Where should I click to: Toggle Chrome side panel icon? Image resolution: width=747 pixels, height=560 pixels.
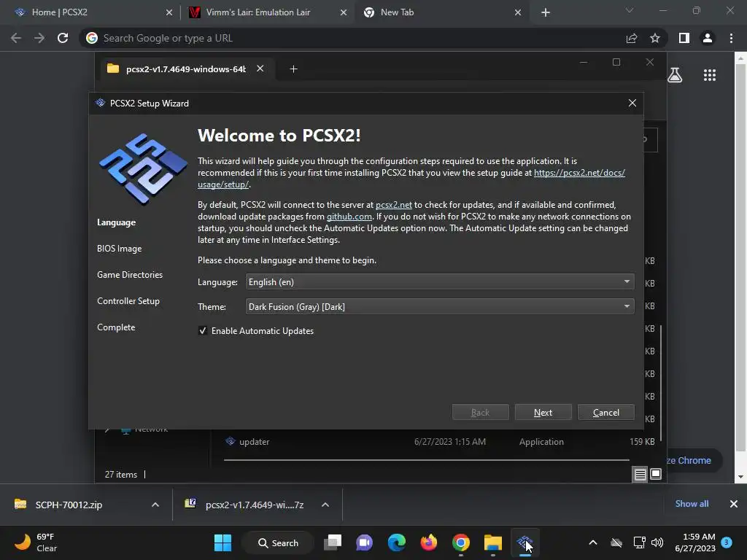tap(684, 38)
